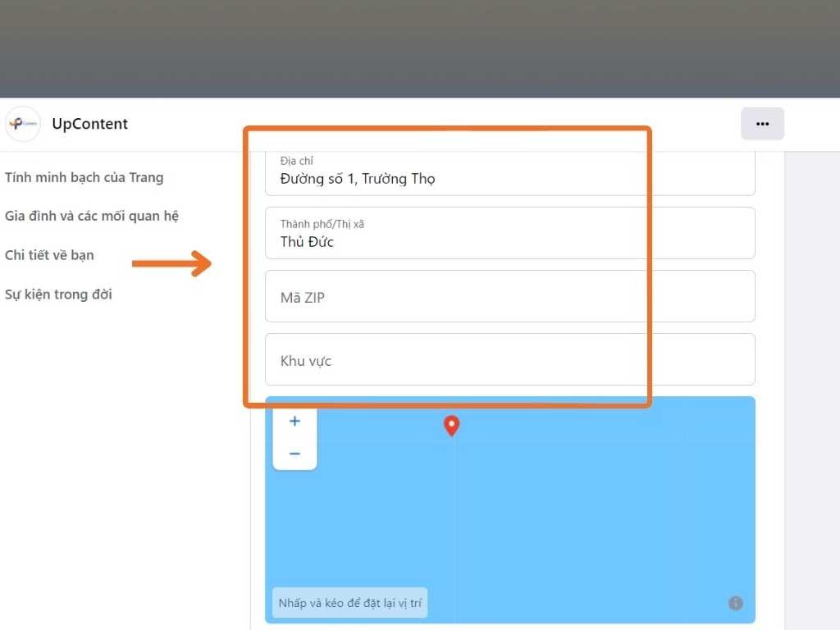Click the red location pin on map
Viewport: 840px width, 630px height.
click(451, 426)
